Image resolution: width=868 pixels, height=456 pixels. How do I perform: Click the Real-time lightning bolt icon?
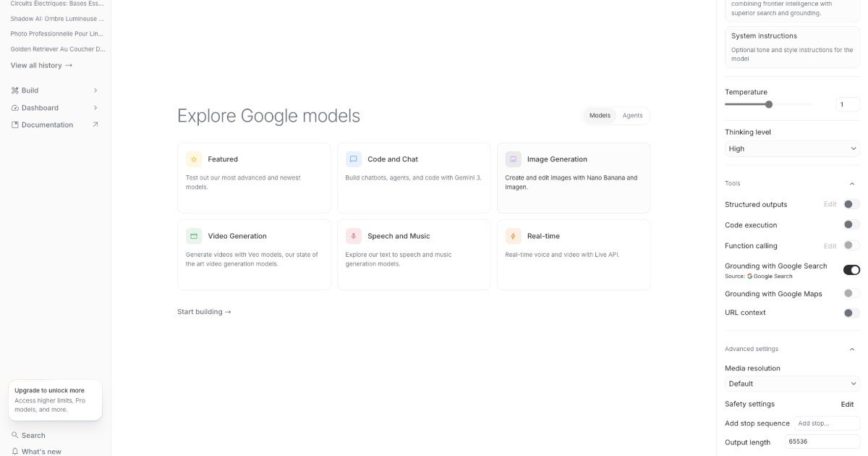coord(514,236)
